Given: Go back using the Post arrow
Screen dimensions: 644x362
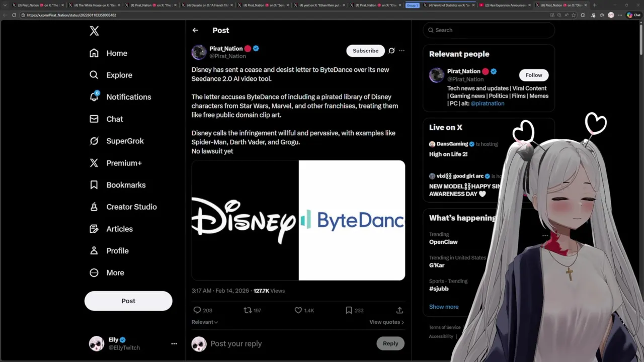Looking at the screenshot, I should pos(195,30).
